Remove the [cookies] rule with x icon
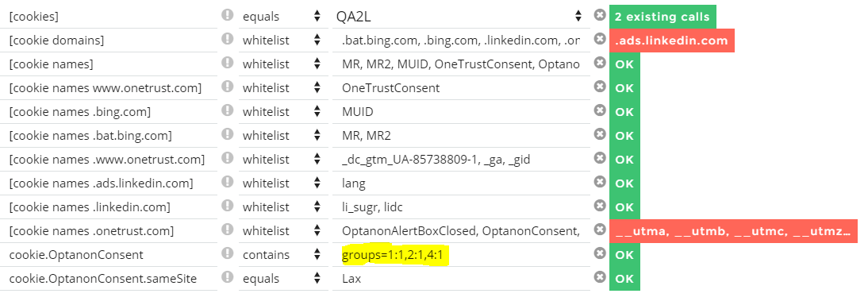The height and width of the screenshot is (305, 868). pyautogui.click(x=600, y=15)
